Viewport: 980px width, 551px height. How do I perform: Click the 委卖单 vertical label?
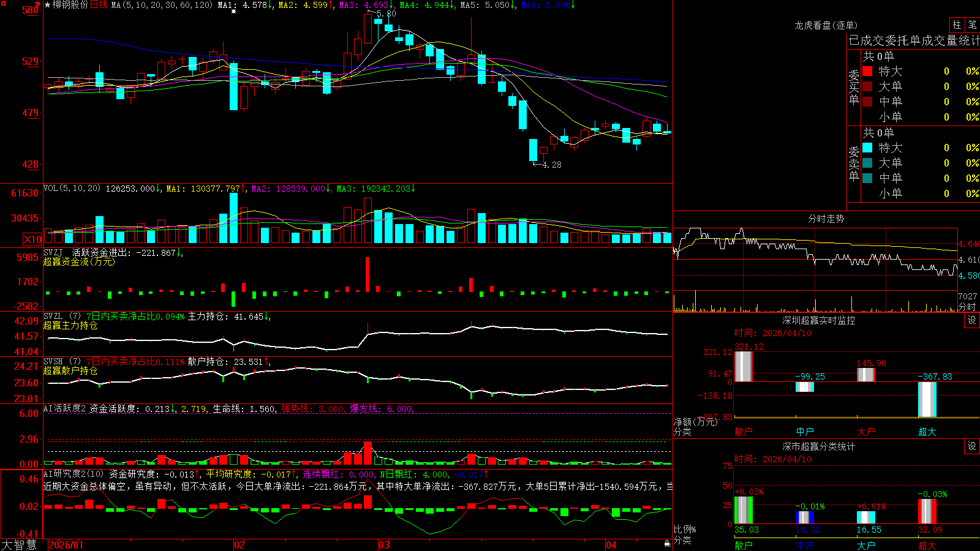(x=854, y=163)
